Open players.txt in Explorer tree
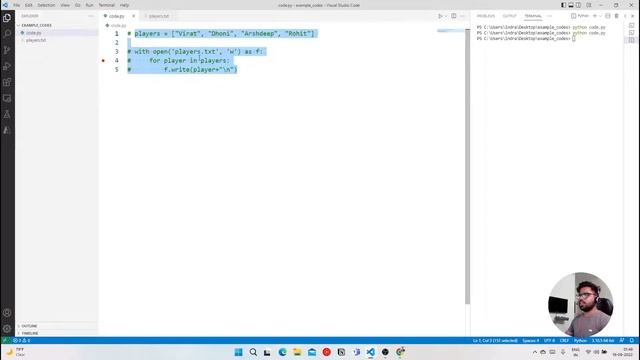 tap(56, 40)
